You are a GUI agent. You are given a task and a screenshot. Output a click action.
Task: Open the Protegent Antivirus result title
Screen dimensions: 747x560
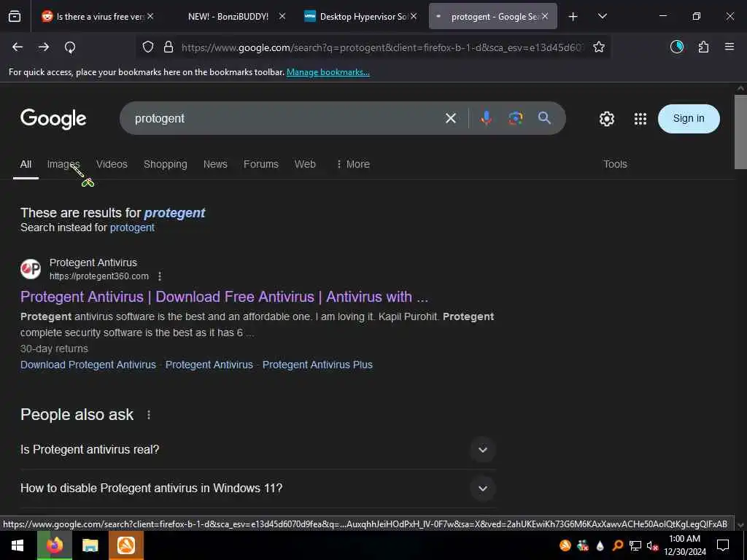pos(225,297)
